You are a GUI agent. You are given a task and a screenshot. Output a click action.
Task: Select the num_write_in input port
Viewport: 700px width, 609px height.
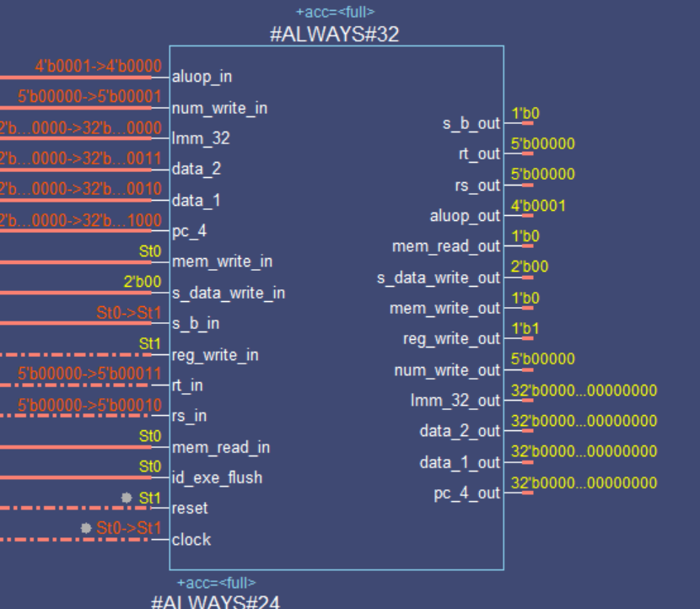(219, 108)
